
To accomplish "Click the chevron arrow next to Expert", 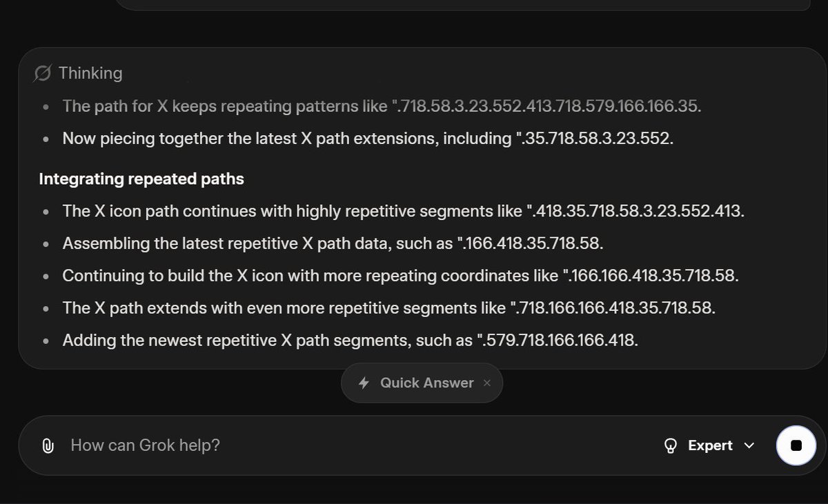I will pyautogui.click(x=749, y=446).
